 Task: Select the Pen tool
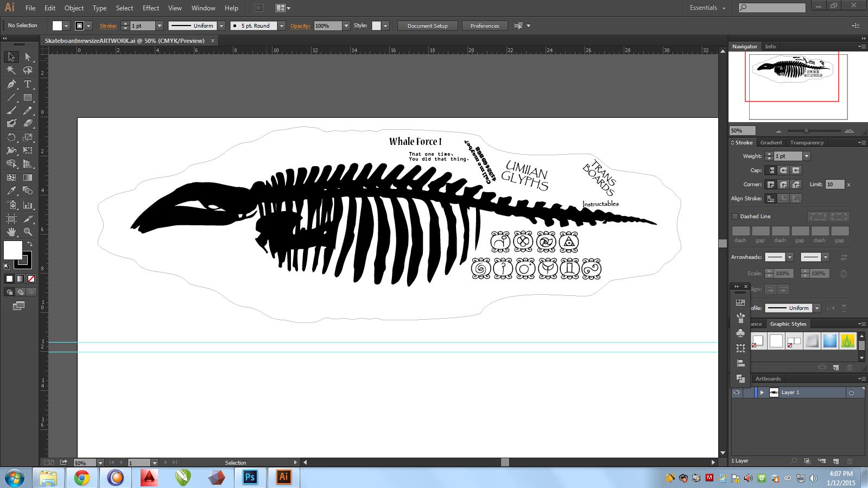(x=11, y=84)
